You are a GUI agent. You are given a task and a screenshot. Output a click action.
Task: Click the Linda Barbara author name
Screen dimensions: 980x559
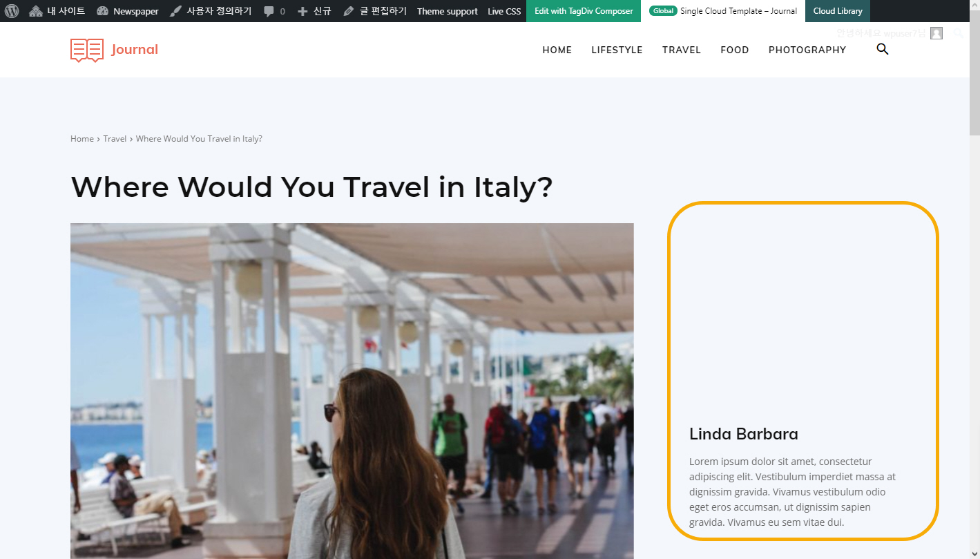tap(744, 434)
